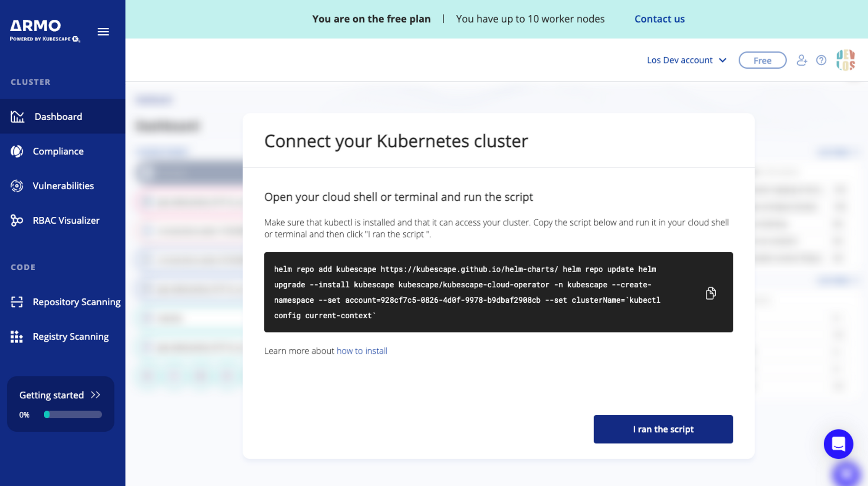This screenshot has height=486, width=868.
Task: Open the help question mark icon
Action: pos(821,60)
